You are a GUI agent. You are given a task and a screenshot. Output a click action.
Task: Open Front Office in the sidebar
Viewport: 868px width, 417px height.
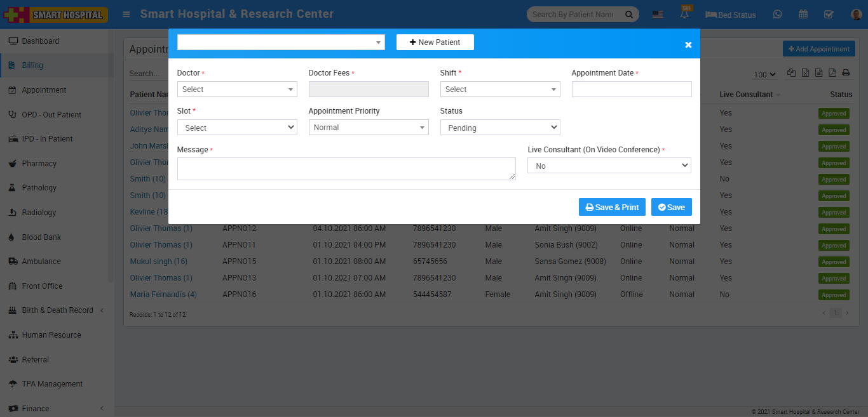coord(42,286)
